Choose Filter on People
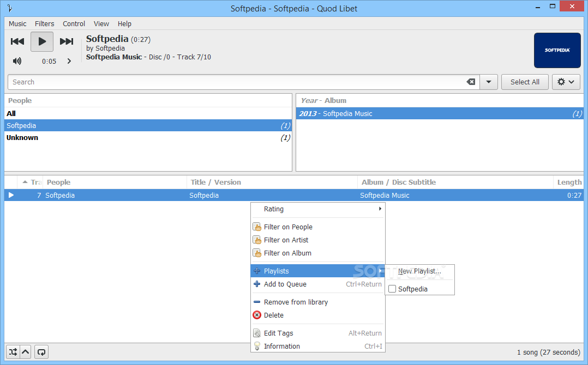The height and width of the screenshot is (365, 588). click(317, 227)
